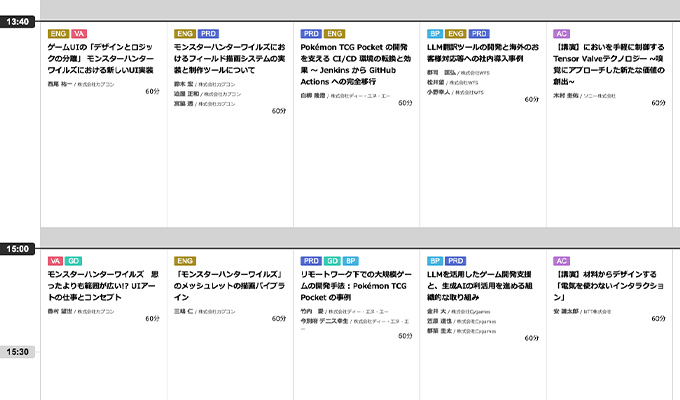Click GD tag on UIアートの仕事 session

[x=73, y=261]
